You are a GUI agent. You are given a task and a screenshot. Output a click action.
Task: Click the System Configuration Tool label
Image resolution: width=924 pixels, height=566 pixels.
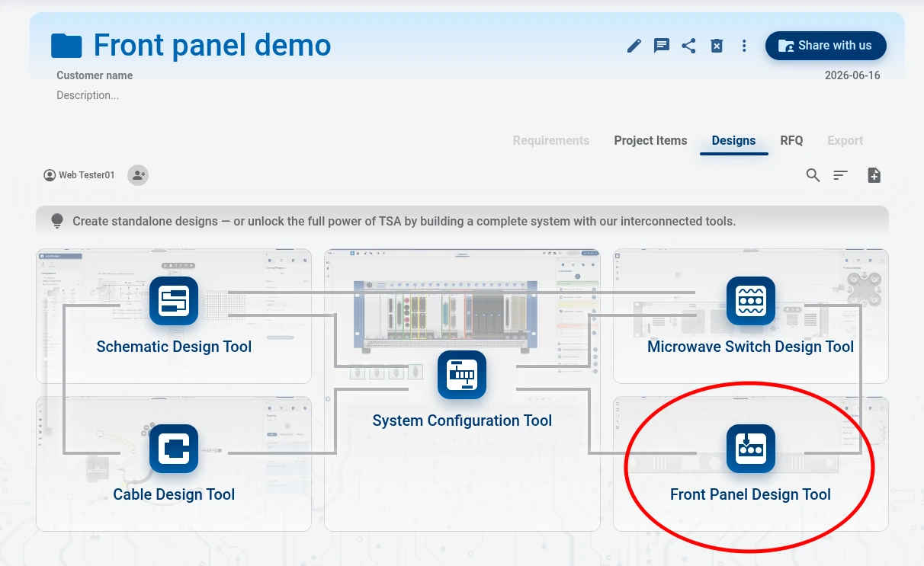click(x=462, y=421)
